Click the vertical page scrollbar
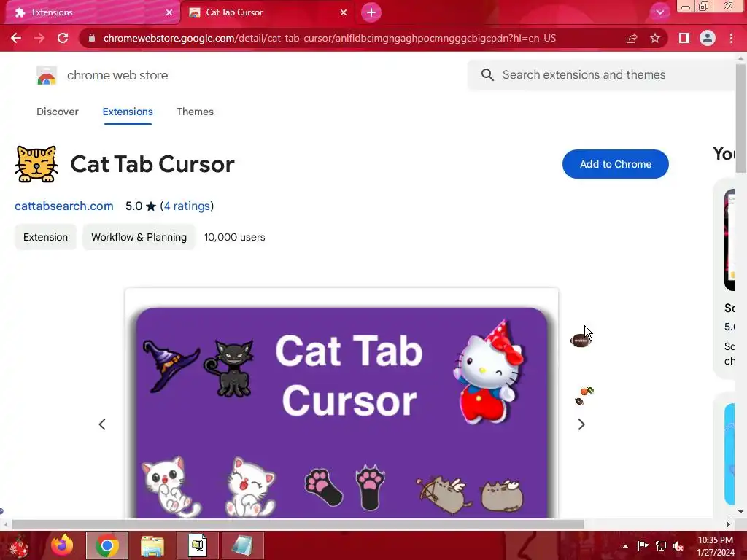747x560 pixels. click(x=740, y=119)
